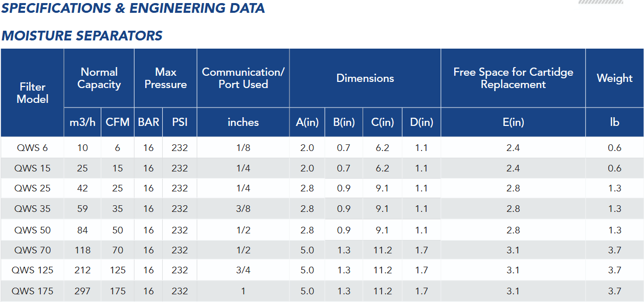Click the Dimensions column group header

[x=365, y=78]
